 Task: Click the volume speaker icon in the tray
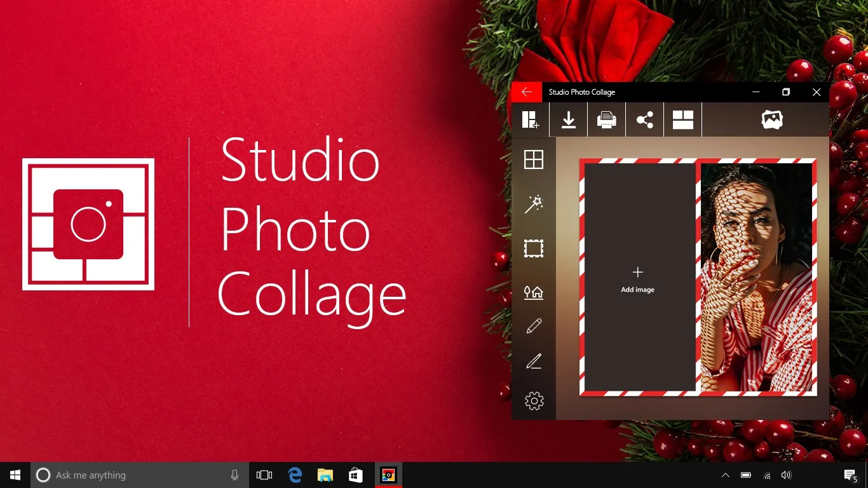(x=786, y=475)
